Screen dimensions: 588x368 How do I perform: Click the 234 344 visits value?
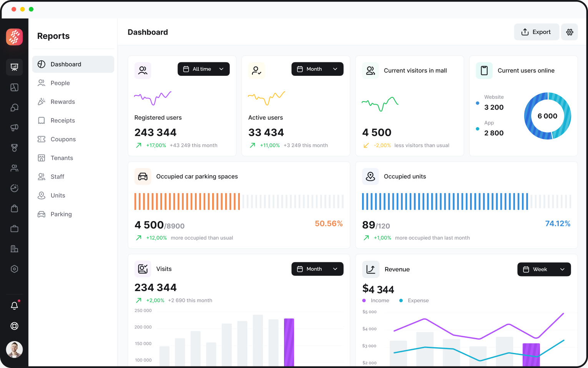[155, 287]
